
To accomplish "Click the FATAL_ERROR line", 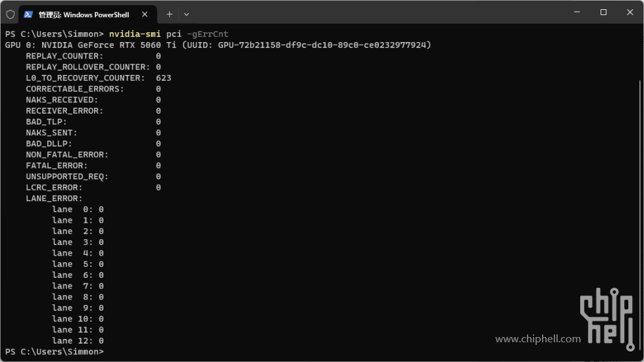I will click(93, 166).
